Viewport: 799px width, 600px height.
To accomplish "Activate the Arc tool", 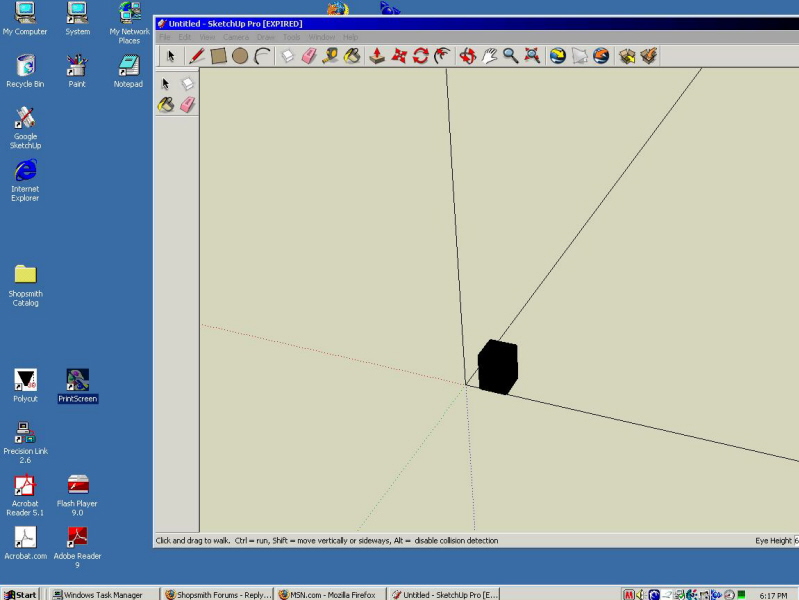I will click(262, 56).
